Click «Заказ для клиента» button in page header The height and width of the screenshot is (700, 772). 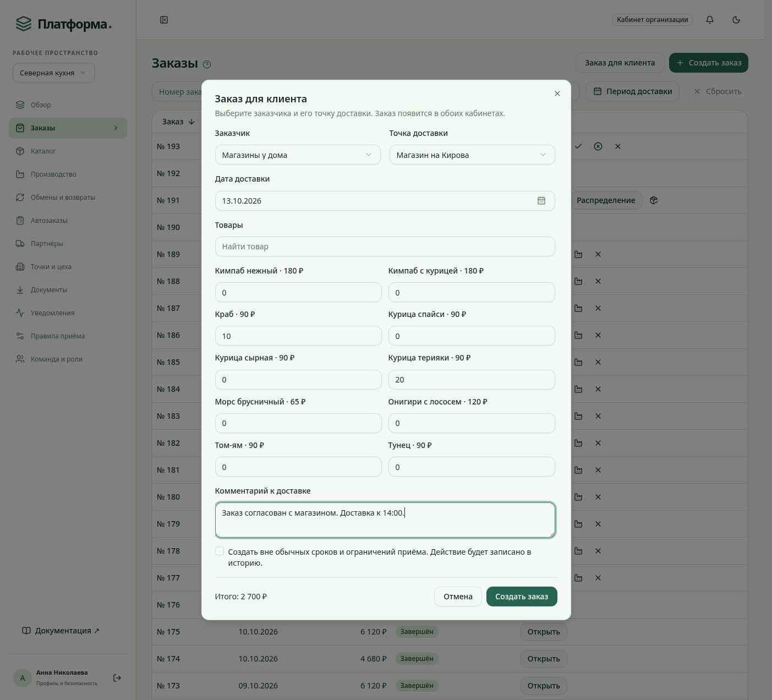[620, 63]
